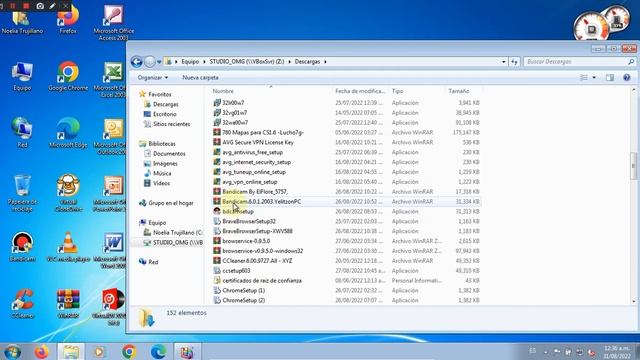Open recent pages dropdown next to forward
Viewport: 640px width, 360px height.
(x=159, y=62)
